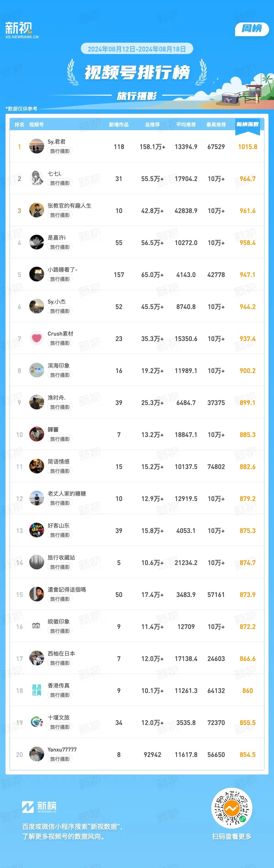Click the 总推荐 column header

[x=153, y=125]
